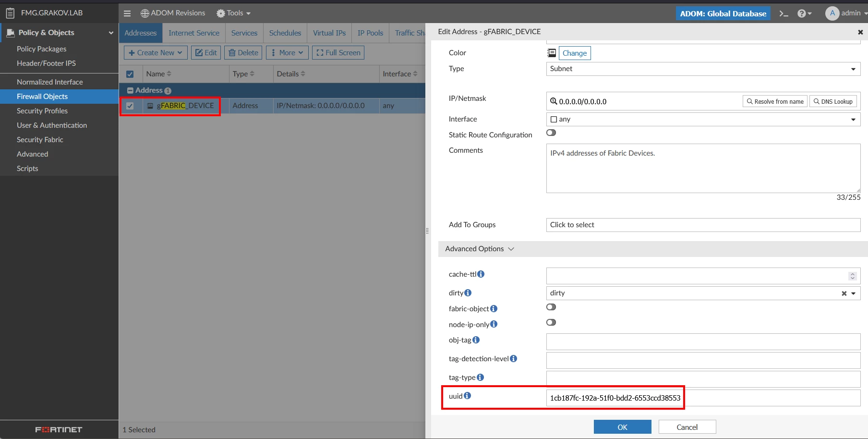
Task: Switch to the Internet Service tab
Action: (x=194, y=33)
